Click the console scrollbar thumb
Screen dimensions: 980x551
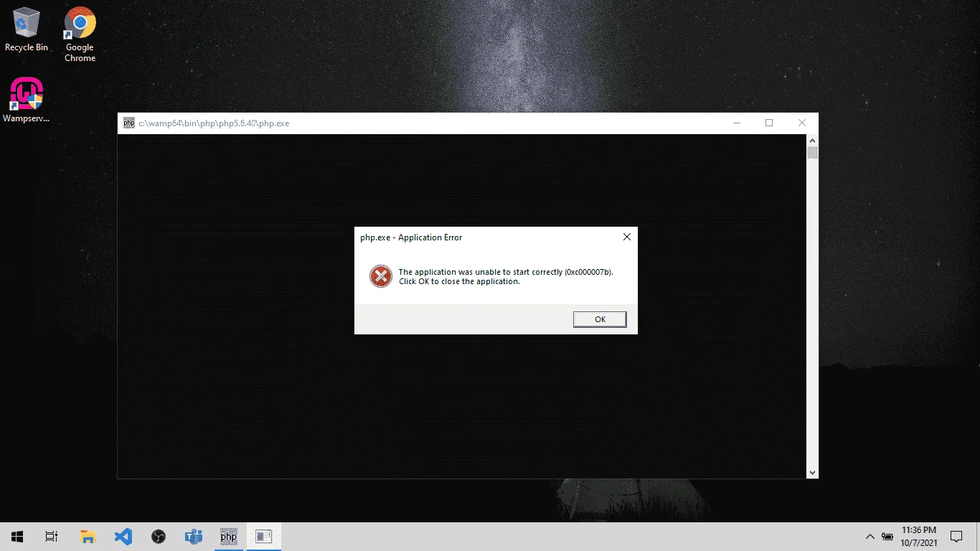click(812, 152)
